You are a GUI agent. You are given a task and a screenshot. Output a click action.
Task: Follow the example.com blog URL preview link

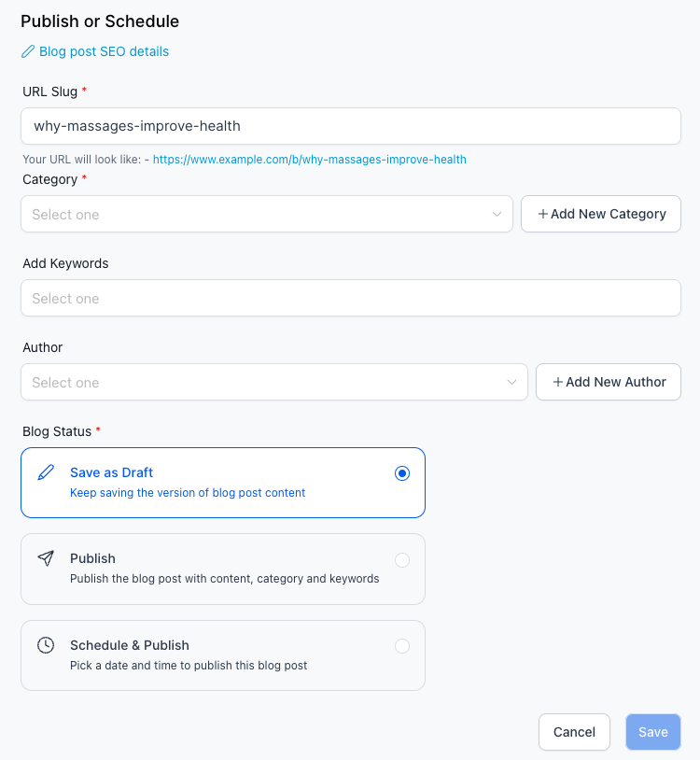coord(310,160)
